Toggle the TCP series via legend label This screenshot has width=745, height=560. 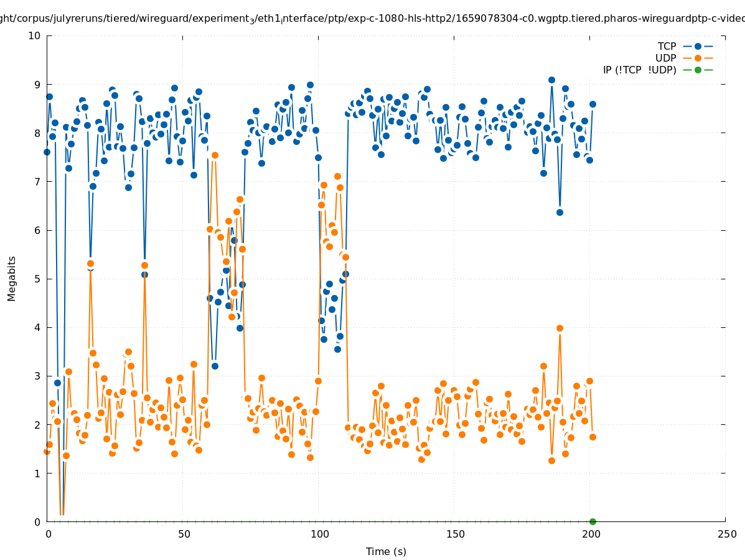point(667,47)
